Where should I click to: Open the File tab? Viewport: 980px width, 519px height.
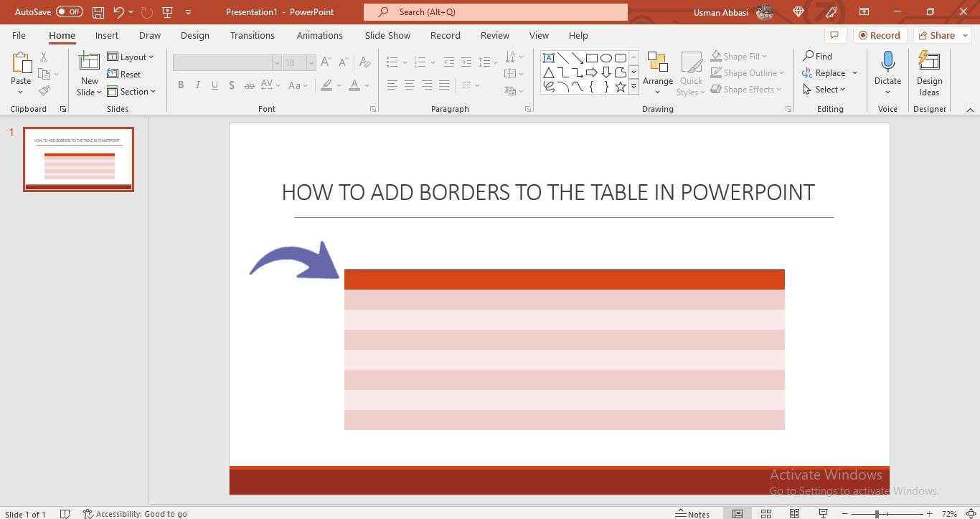click(19, 35)
